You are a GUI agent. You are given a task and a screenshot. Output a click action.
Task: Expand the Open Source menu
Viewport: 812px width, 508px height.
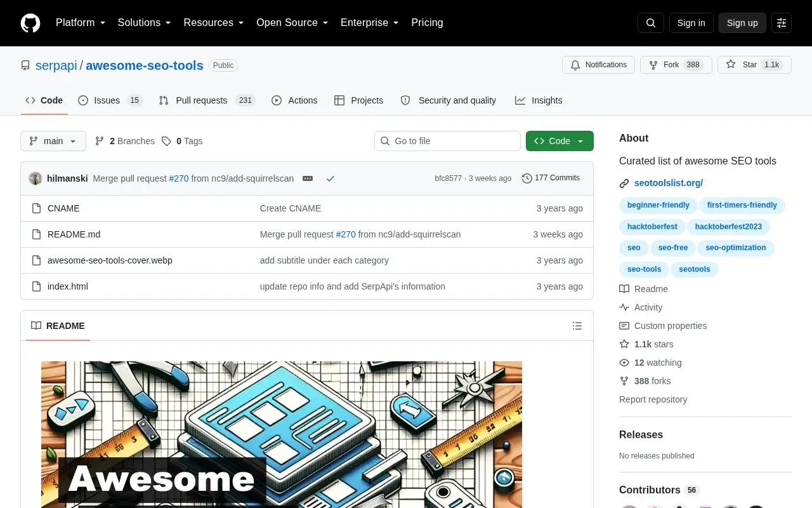(292, 23)
